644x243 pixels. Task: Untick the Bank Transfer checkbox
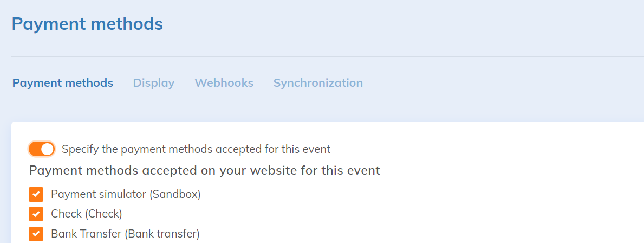click(x=36, y=234)
